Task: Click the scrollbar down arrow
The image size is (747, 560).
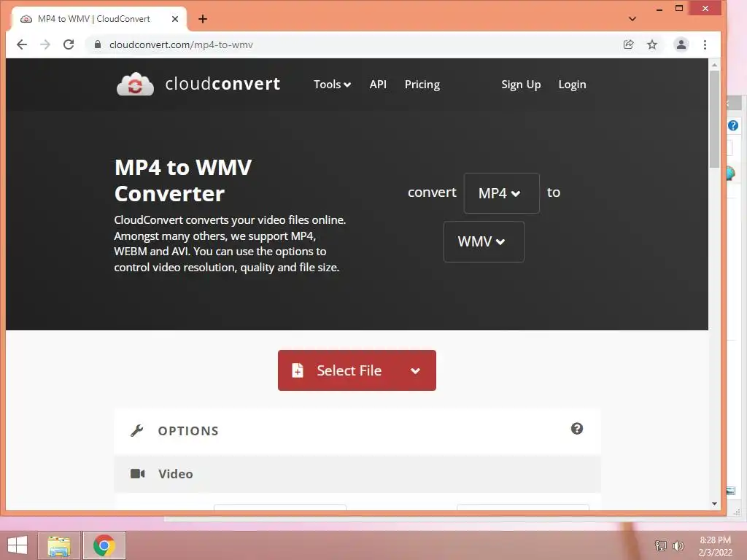Action: tap(714, 504)
